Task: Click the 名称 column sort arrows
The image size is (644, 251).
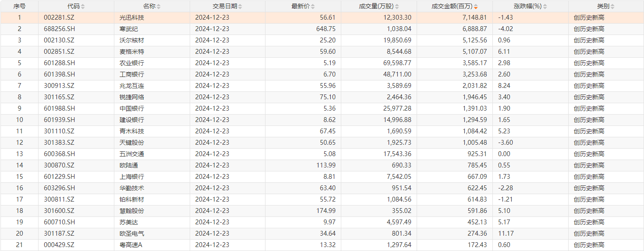Action: (159, 7)
